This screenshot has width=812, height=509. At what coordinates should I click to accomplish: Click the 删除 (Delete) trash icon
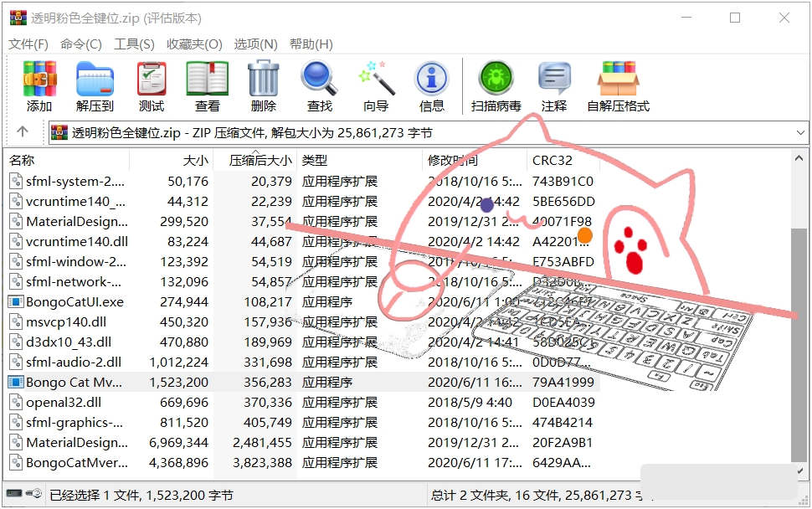[263, 86]
